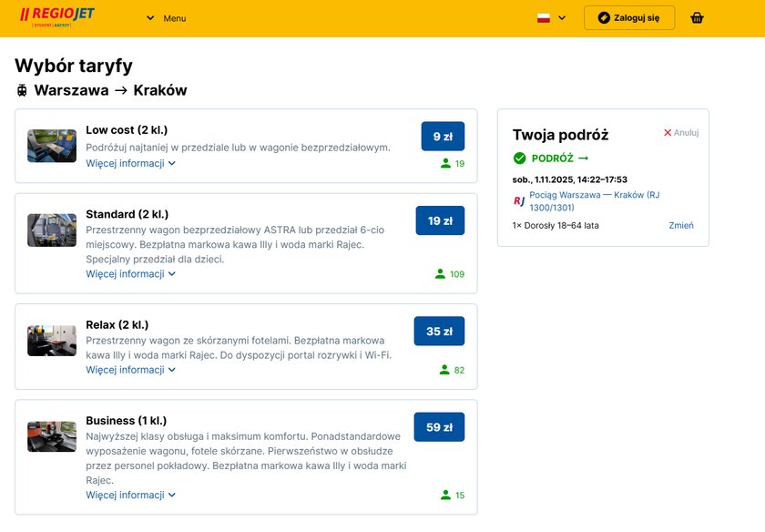This screenshot has height=532, width=765.
Task: Click the green checkmark next to PODRÓŻ
Action: (520, 159)
